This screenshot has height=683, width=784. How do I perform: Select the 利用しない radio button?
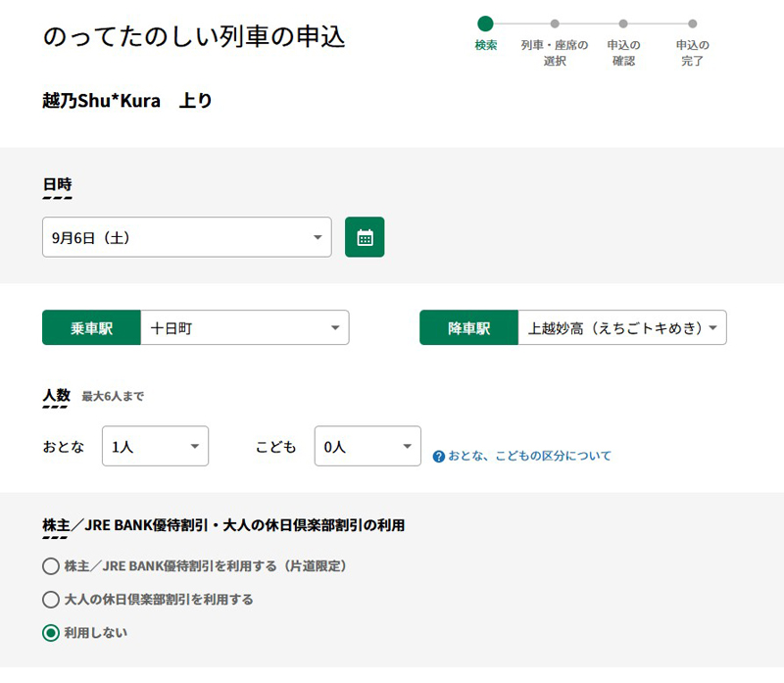pos(51,633)
